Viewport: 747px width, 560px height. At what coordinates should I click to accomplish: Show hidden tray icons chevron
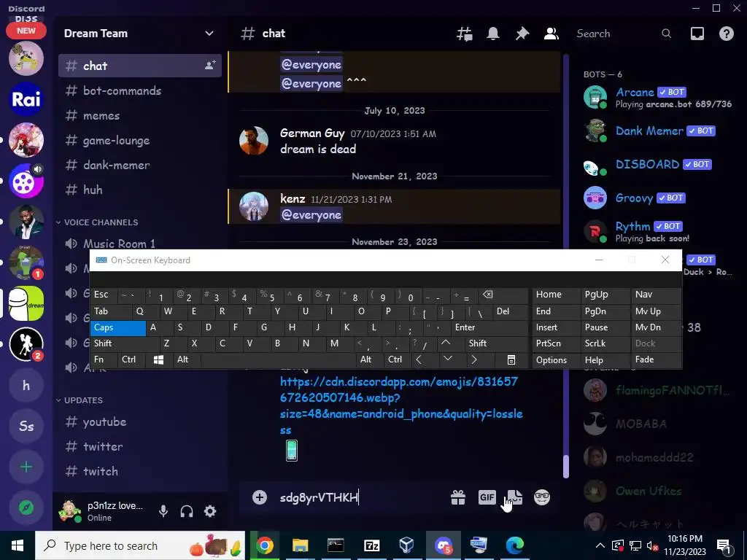(600, 545)
